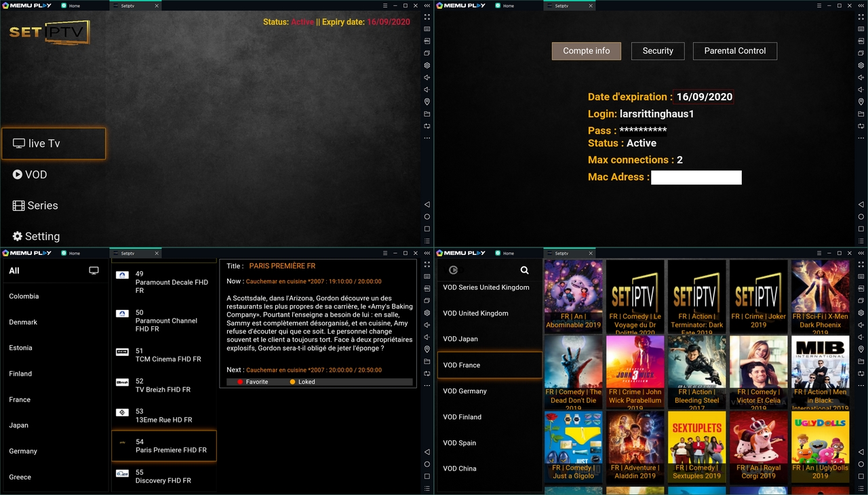This screenshot has height=495, width=868.
Task: Tap Android home circle in live TV window sidebar
Action: (x=427, y=464)
